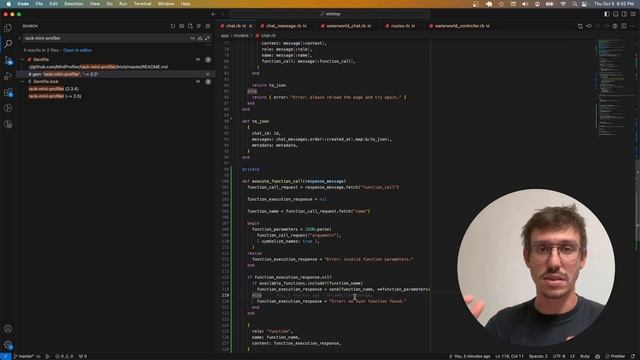Open the Apple menu
Viewport: 640px width, 360px height.
(9, 4)
